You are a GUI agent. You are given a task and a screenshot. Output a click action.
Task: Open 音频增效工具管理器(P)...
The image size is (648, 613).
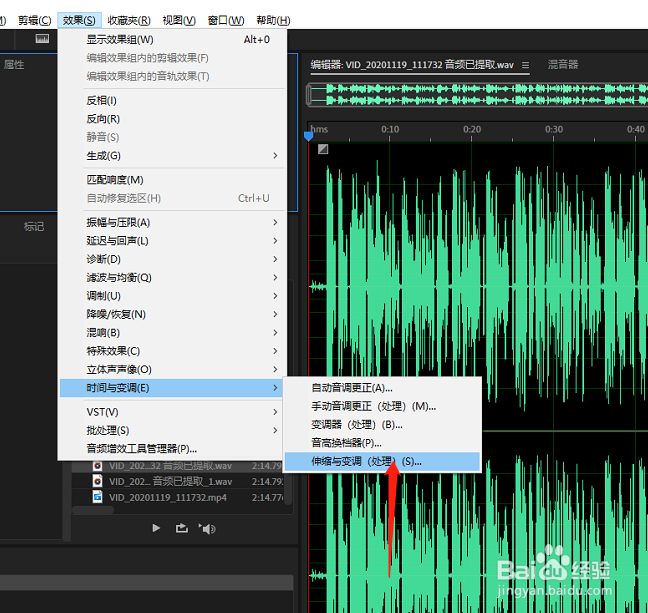tap(172, 448)
